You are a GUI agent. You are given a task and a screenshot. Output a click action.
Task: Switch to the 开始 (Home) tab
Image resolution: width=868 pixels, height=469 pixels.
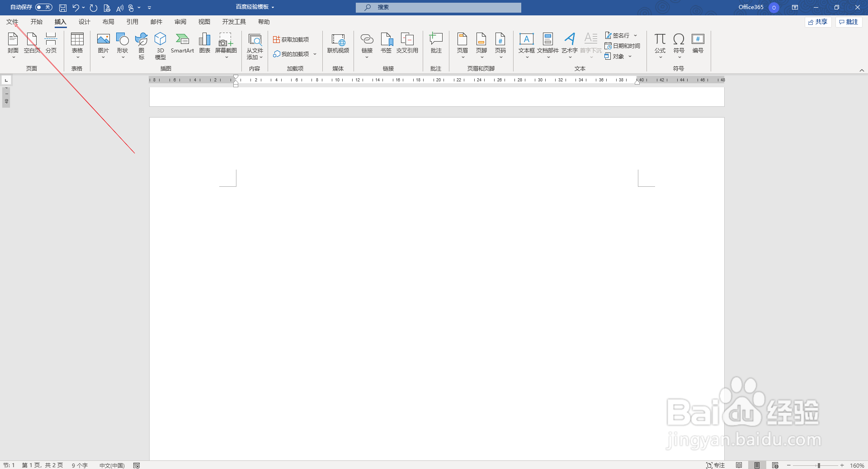coord(37,22)
